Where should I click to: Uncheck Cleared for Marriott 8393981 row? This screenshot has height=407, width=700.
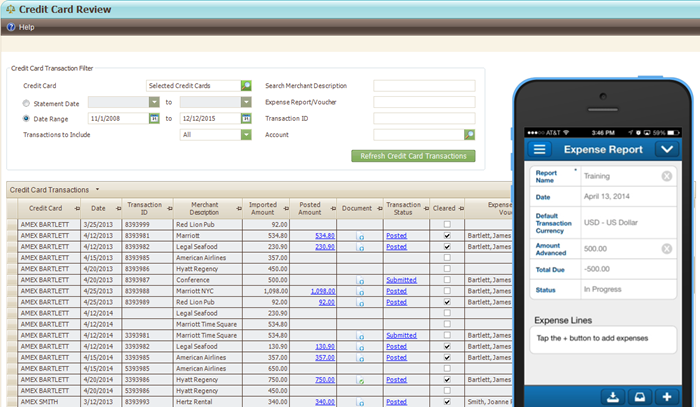coord(447,236)
